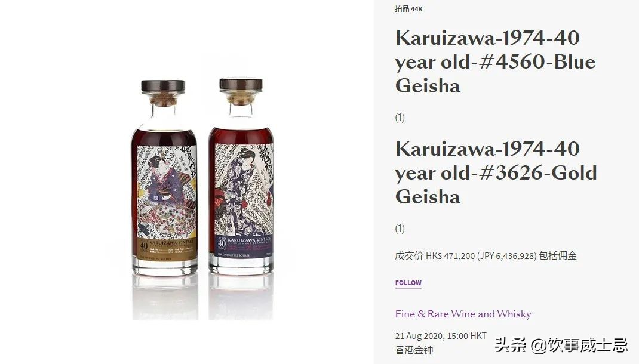Click the geisha artwork on right bottle
639x364 pixels.
tap(244, 189)
